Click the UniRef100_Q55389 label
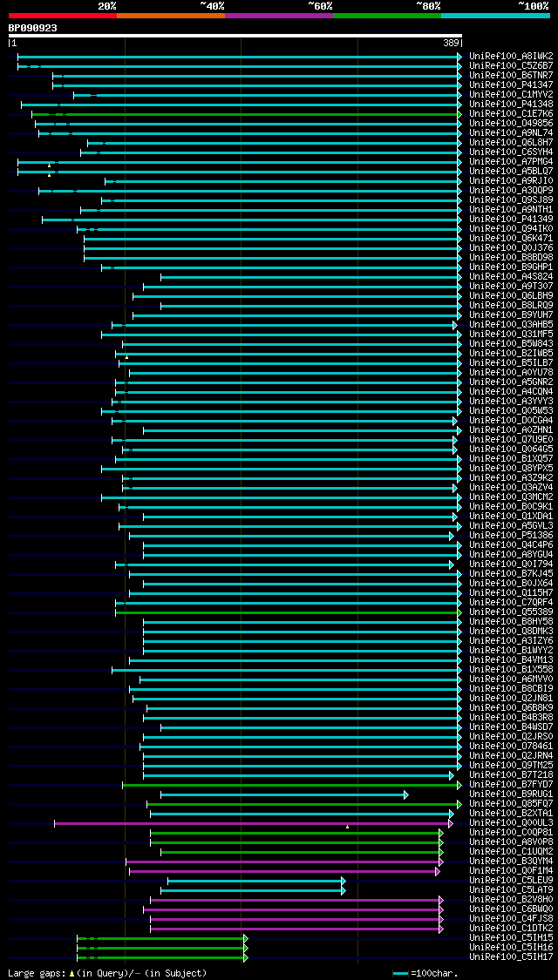 pyautogui.click(x=511, y=613)
